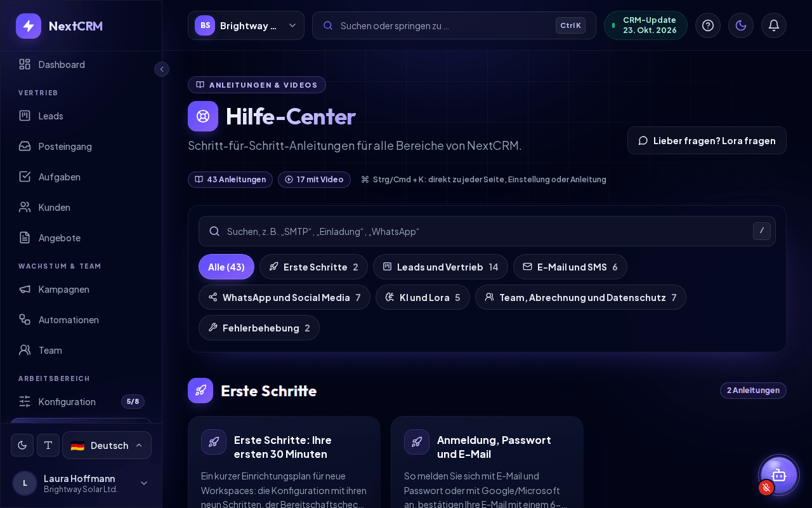The width and height of the screenshot is (812, 508).
Task: Filter by E-Mail und SMS category
Action: [570, 267]
